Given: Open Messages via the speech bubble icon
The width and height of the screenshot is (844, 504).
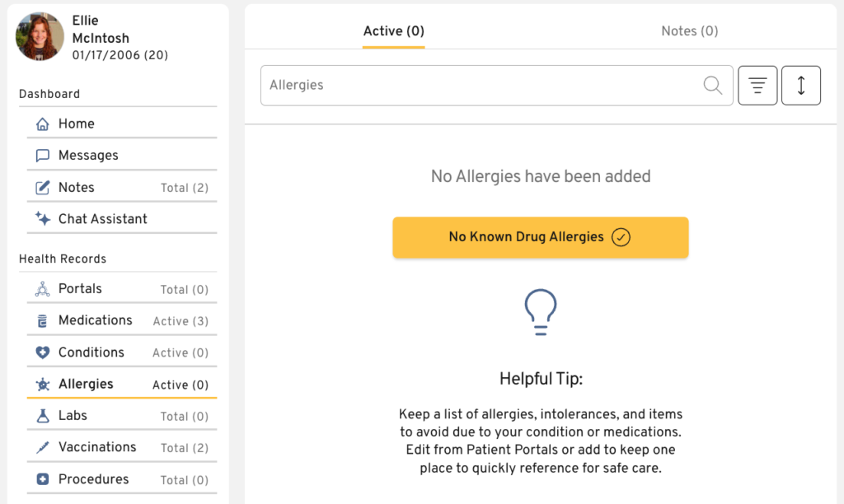Looking at the screenshot, I should [x=43, y=156].
